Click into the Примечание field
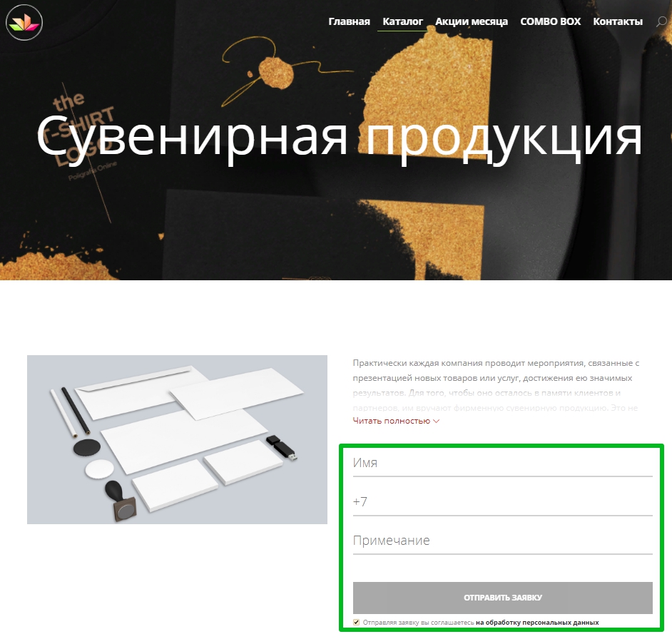The image size is (672, 644). 502,541
